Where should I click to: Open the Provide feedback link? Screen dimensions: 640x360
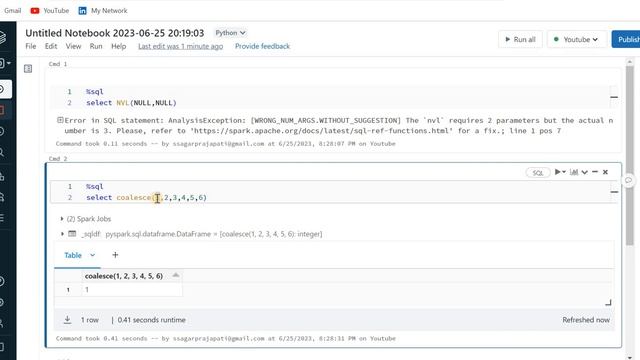pos(262,46)
